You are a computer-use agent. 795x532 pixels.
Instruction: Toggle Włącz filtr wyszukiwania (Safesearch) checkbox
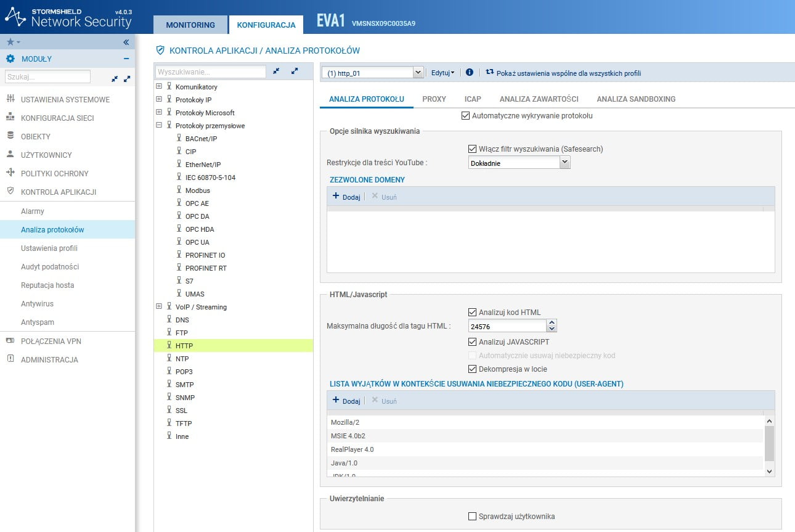point(473,149)
